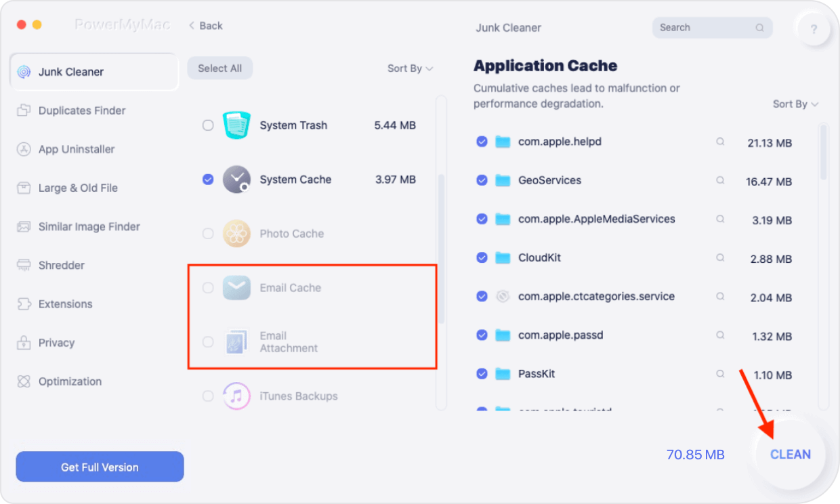Click the magnifier next to PassKit
This screenshot has width=840, height=504.
(x=721, y=374)
